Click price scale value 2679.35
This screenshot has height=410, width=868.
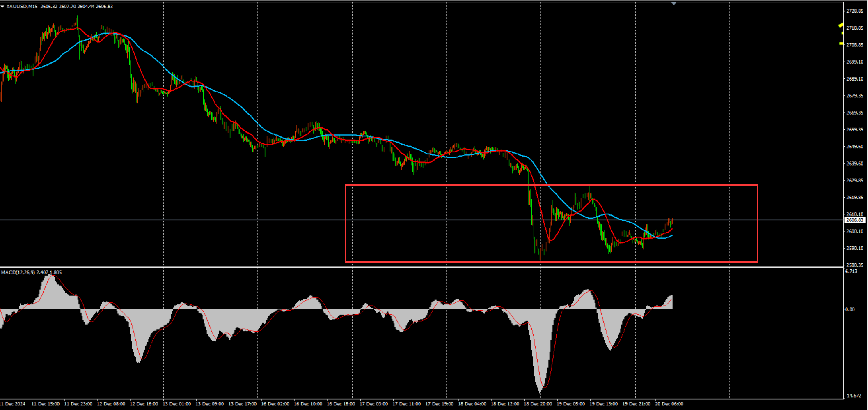855,96
